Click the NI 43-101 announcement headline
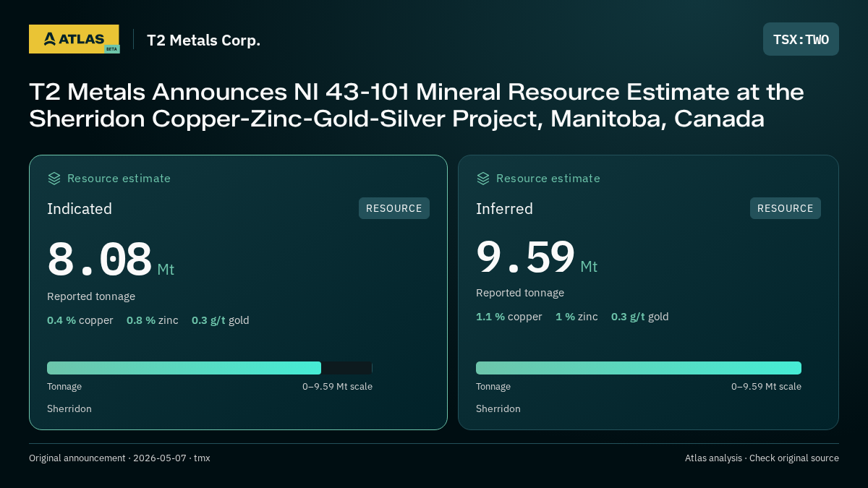Screen dimensions: 868x488 pos(417,105)
